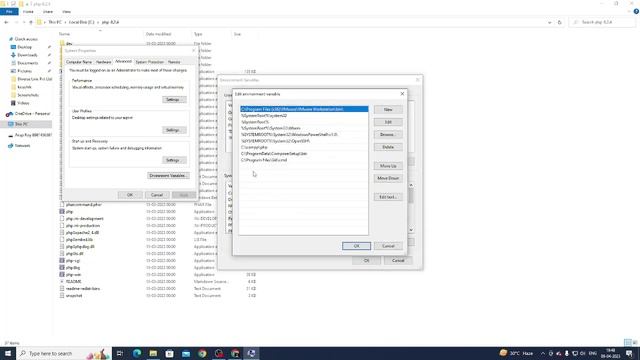
Task: Expand the address bar history dropdown
Action: (549, 22)
